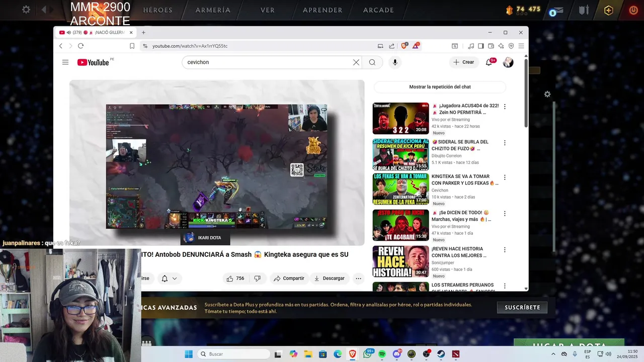Open the Dota Plus gold icon

coord(609,10)
